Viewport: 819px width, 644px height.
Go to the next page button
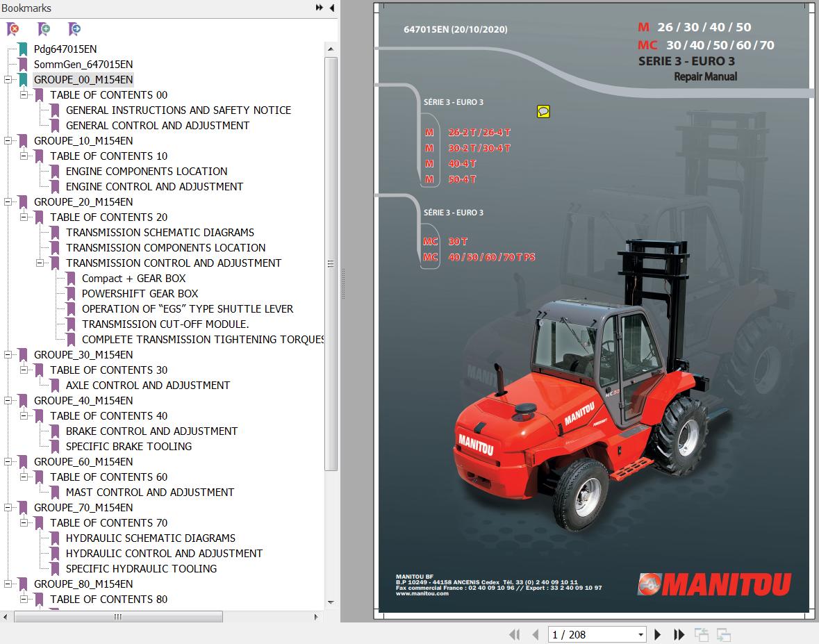[658, 634]
